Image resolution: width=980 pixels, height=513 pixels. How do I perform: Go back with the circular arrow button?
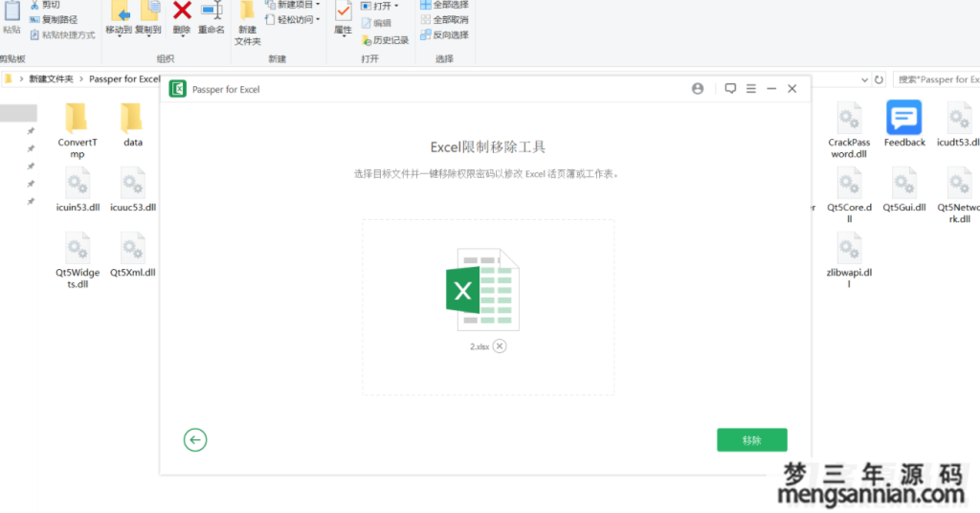click(195, 440)
